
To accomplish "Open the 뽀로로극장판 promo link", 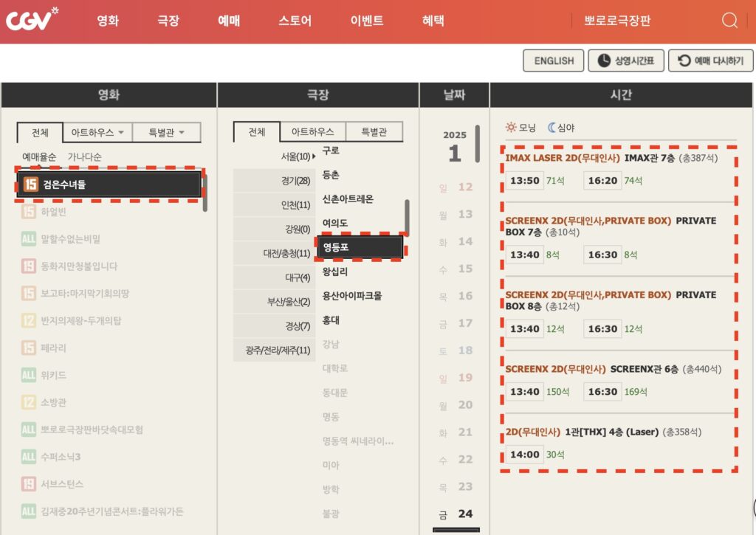I will point(617,21).
